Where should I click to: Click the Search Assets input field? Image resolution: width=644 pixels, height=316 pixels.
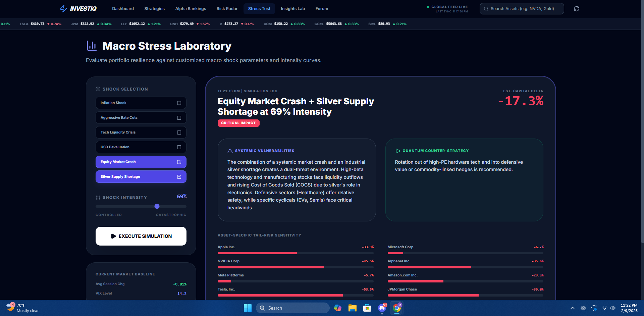click(x=522, y=9)
